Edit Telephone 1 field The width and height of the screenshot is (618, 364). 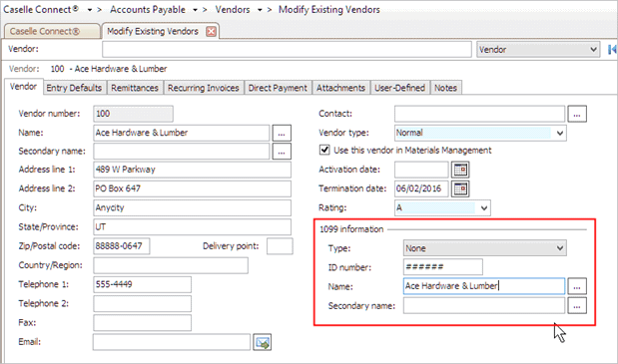click(143, 284)
